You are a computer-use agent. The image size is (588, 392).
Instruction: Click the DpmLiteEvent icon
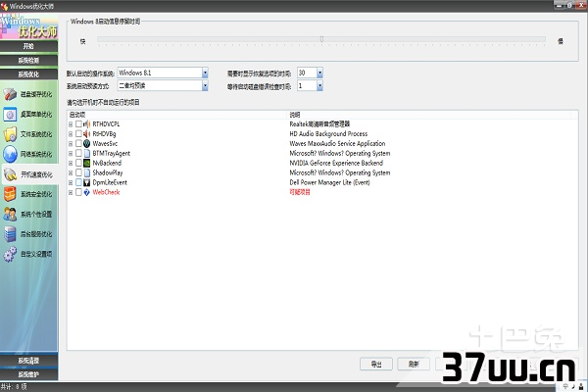tap(86, 182)
